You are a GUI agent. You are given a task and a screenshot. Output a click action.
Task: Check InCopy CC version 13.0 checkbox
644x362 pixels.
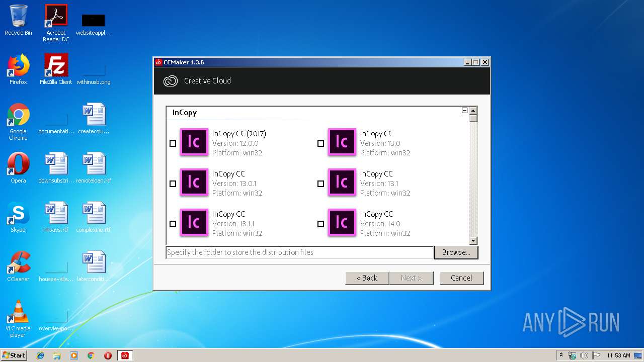click(321, 144)
